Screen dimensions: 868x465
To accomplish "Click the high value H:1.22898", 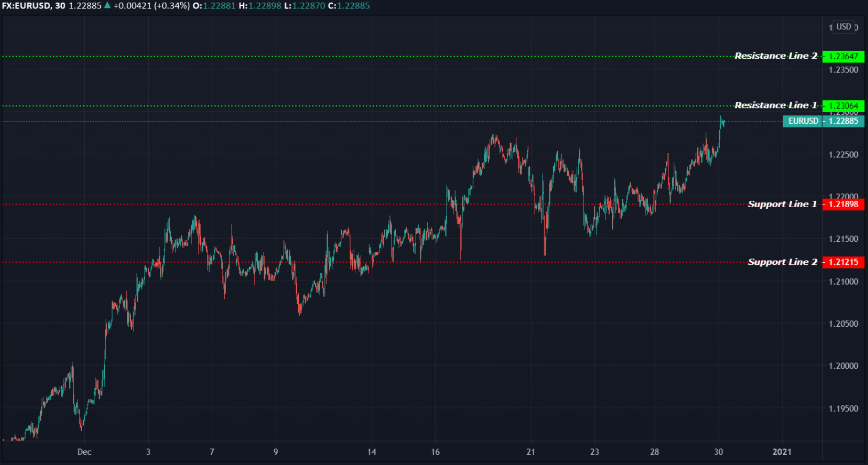I will pos(260,5).
